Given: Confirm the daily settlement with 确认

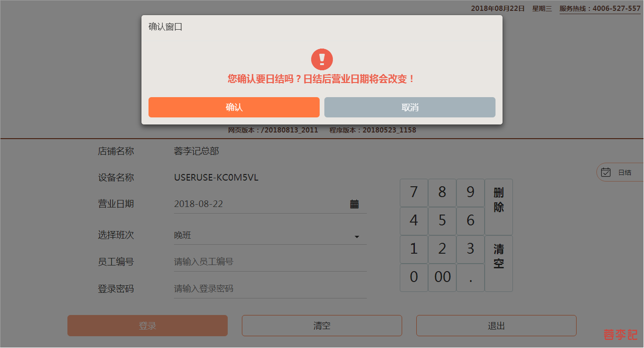Looking at the screenshot, I should (x=234, y=107).
